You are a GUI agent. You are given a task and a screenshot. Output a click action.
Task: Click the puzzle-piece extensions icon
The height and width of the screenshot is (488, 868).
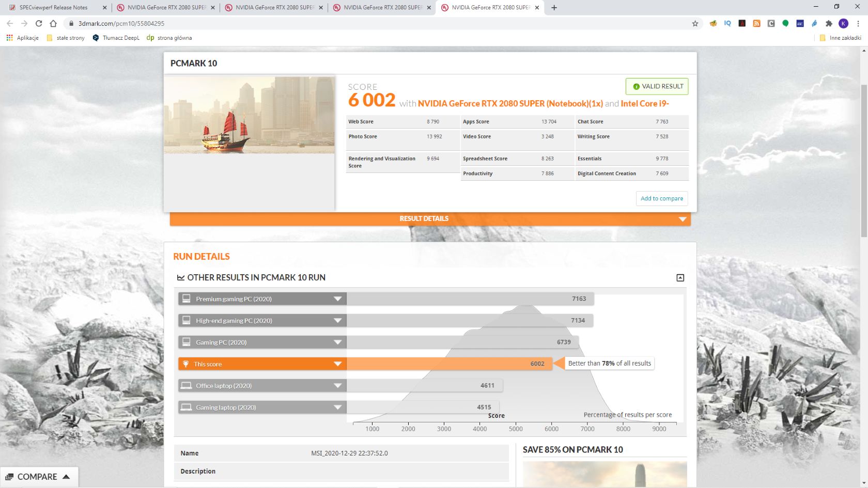coord(829,23)
